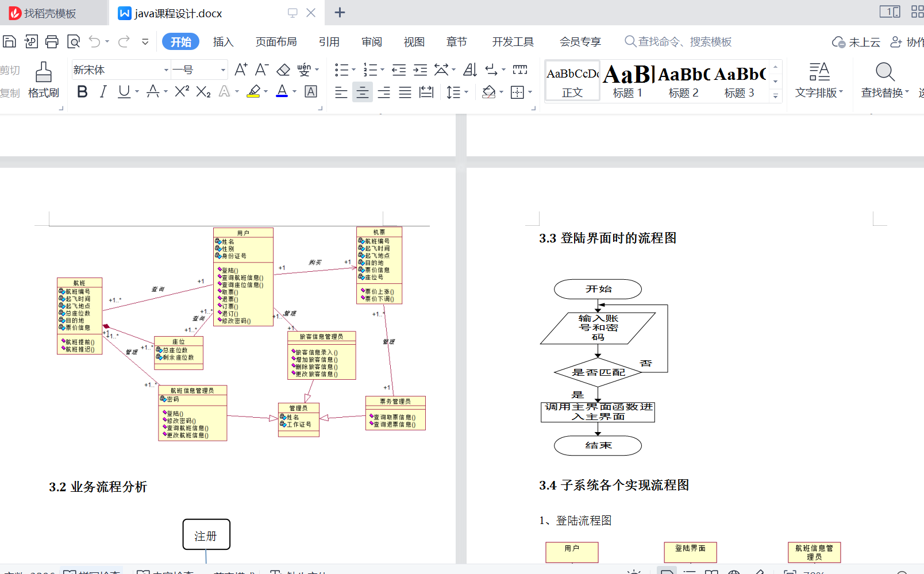Expand the font color dropdown arrow

[294, 91]
